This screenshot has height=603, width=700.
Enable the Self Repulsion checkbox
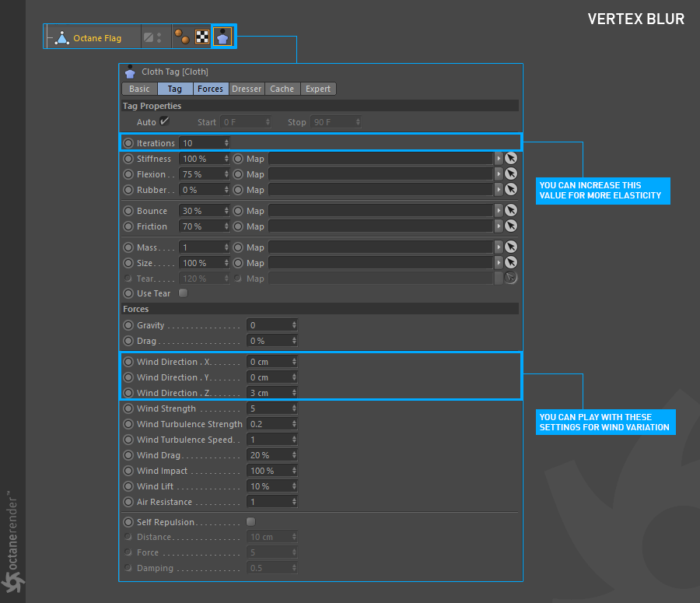tap(251, 522)
